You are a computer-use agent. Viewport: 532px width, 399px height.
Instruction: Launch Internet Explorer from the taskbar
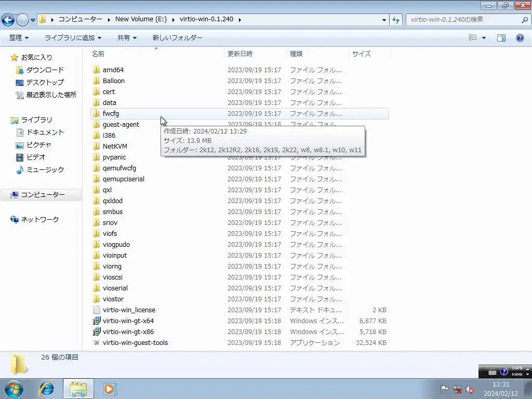46,389
